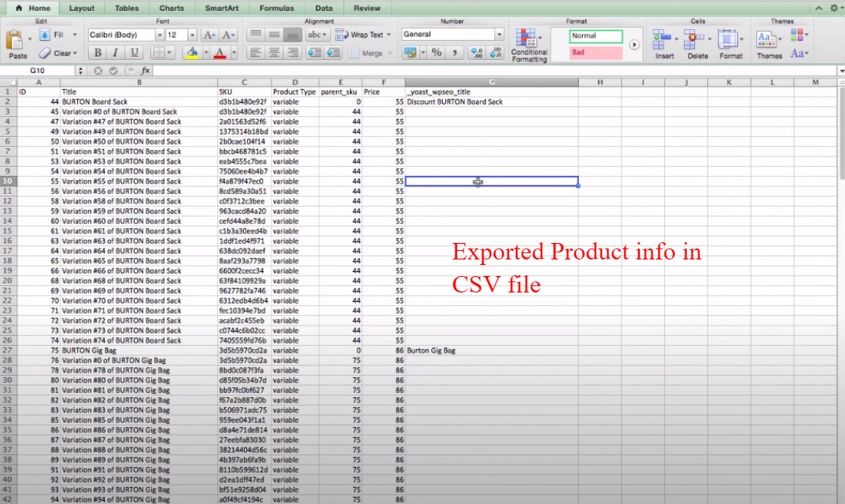Image resolution: width=845 pixels, height=504 pixels.
Task: Click the formula confirm checkmark icon
Action: click(113, 71)
